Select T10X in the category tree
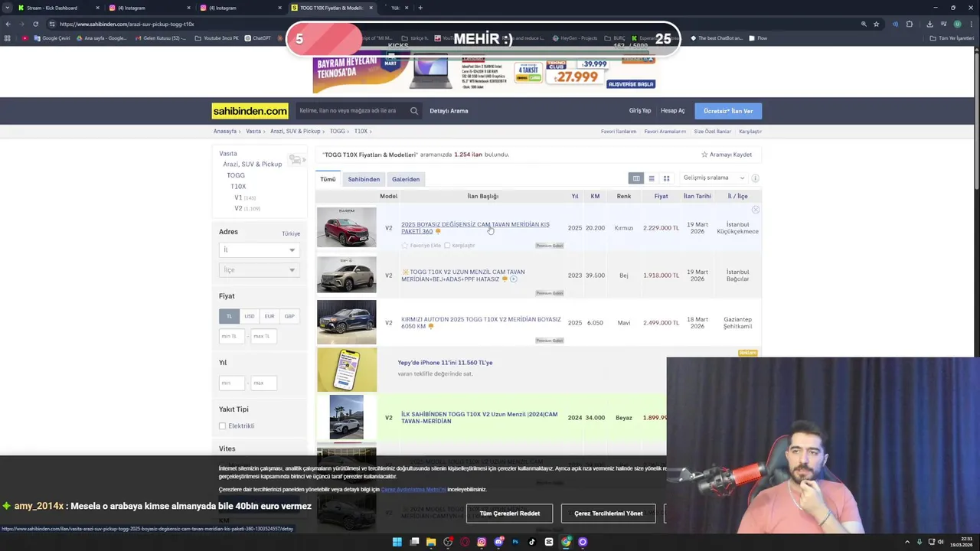 click(238, 186)
